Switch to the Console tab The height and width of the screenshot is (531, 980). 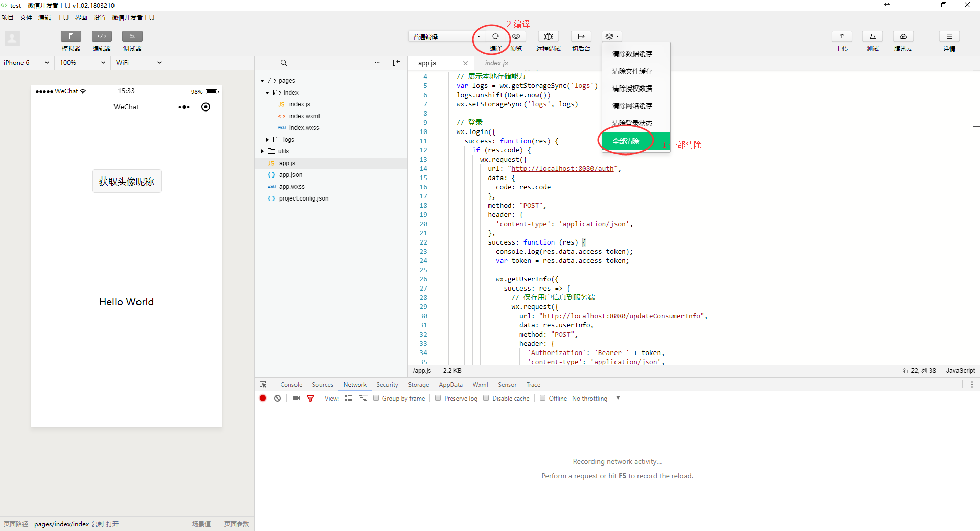(291, 385)
